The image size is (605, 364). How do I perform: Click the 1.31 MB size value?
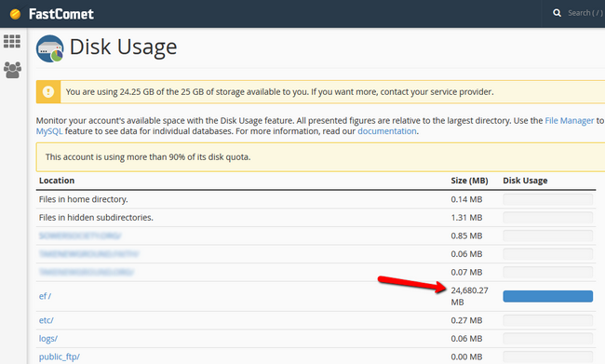[466, 218]
